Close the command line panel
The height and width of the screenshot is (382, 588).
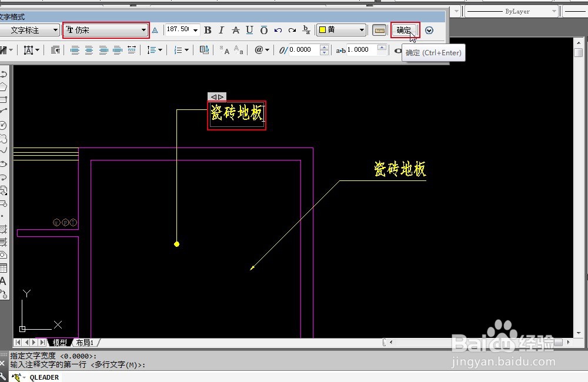point(2,363)
